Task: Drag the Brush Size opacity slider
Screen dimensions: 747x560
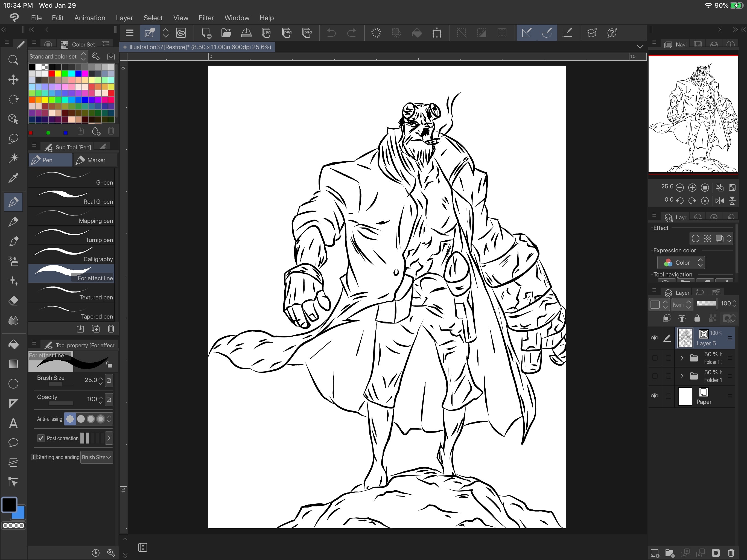Action: [55, 386]
